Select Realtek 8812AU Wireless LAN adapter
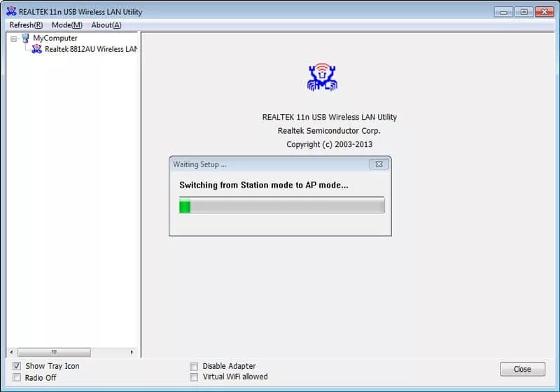This screenshot has height=392, width=560. (x=91, y=49)
